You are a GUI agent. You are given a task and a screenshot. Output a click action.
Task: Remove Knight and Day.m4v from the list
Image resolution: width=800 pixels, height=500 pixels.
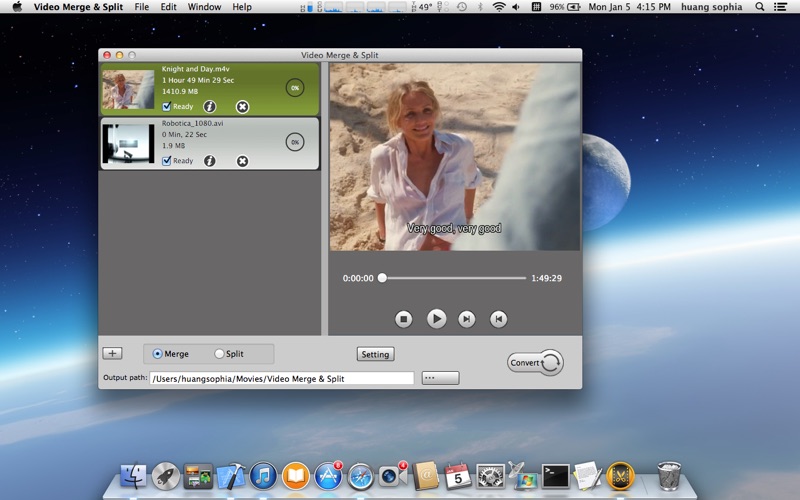242,107
